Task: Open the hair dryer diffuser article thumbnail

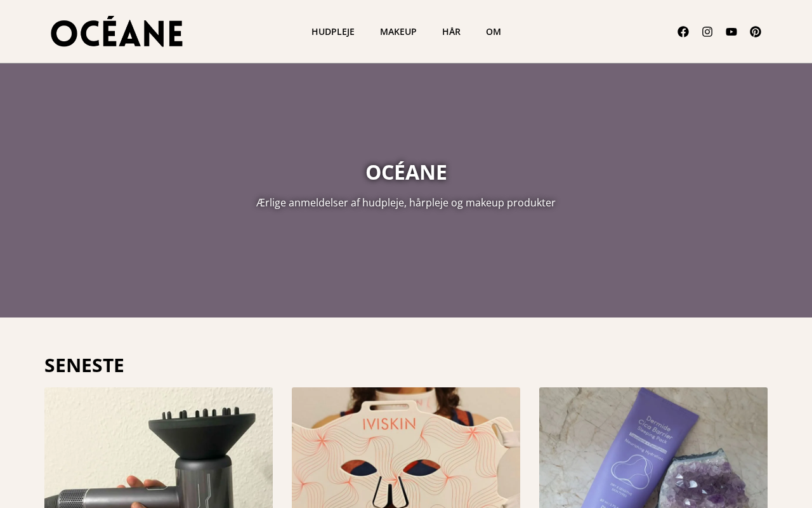Action: pyautogui.click(x=159, y=448)
